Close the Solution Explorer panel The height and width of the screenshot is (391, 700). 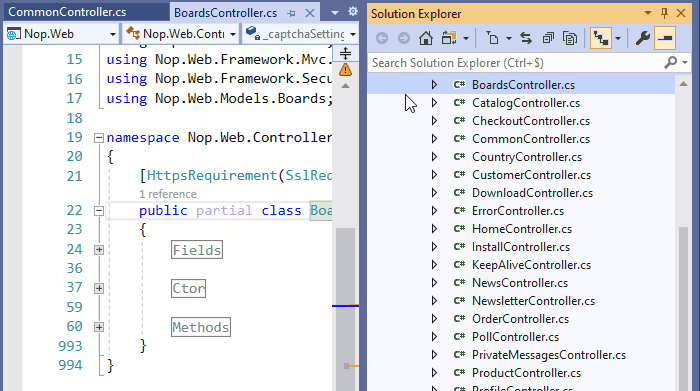[x=681, y=13]
